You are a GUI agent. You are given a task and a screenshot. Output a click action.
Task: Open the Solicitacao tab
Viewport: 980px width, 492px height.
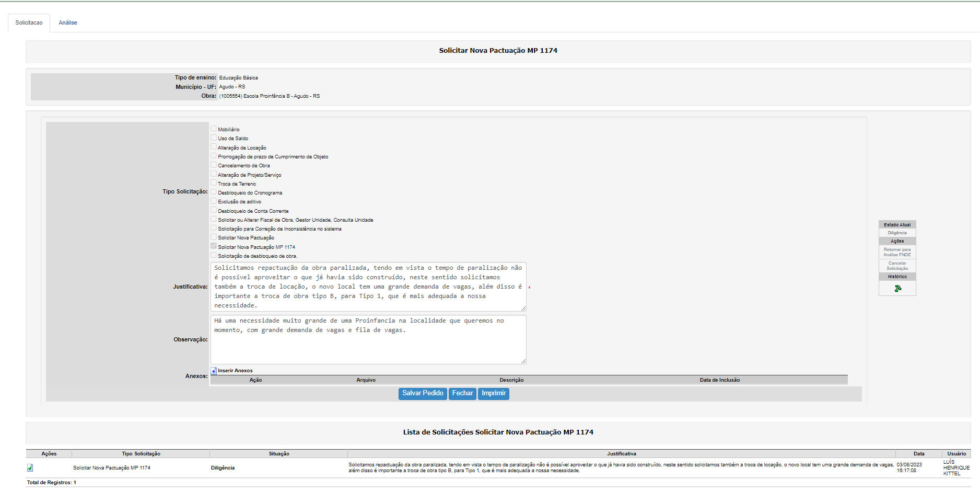point(29,23)
